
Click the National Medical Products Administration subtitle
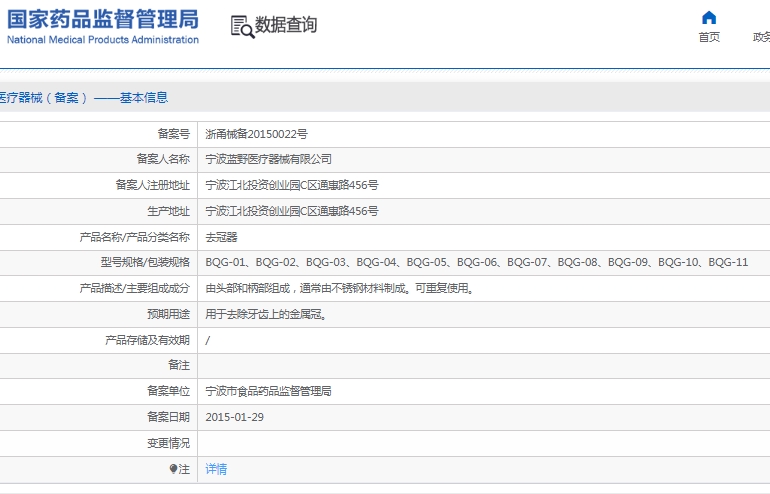pyautogui.click(x=103, y=40)
